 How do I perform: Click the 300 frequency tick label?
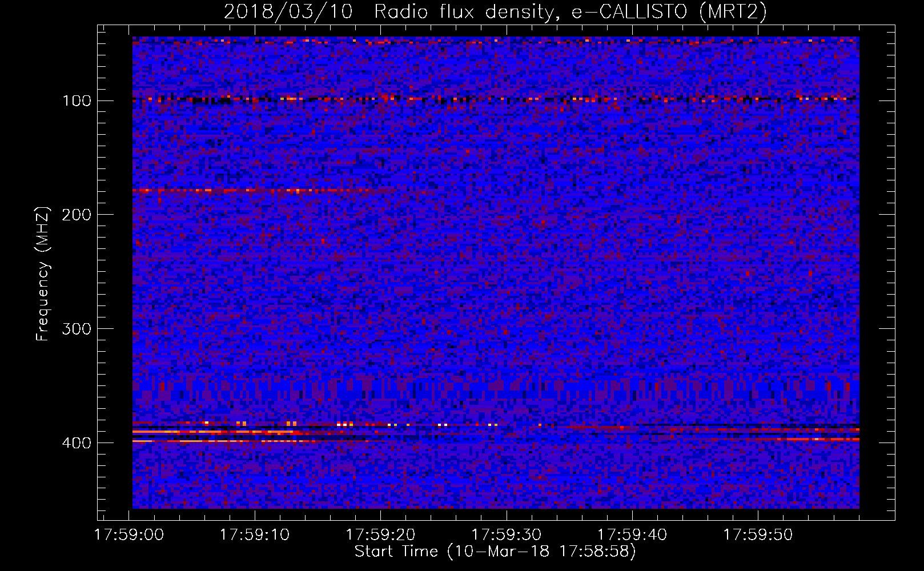[x=77, y=329]
